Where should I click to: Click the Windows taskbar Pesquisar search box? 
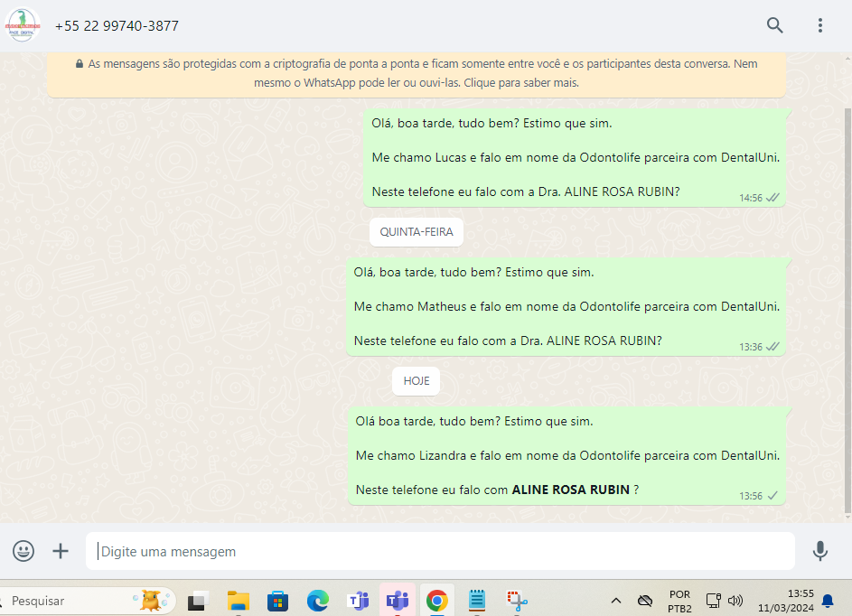click(72, 601)
